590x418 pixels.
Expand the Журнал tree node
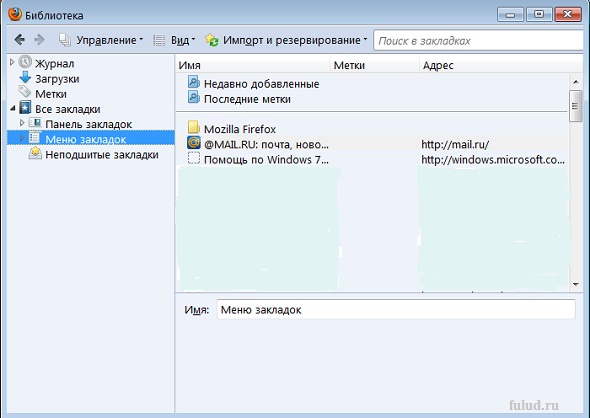pyautogui.click(x=12, y=62)
